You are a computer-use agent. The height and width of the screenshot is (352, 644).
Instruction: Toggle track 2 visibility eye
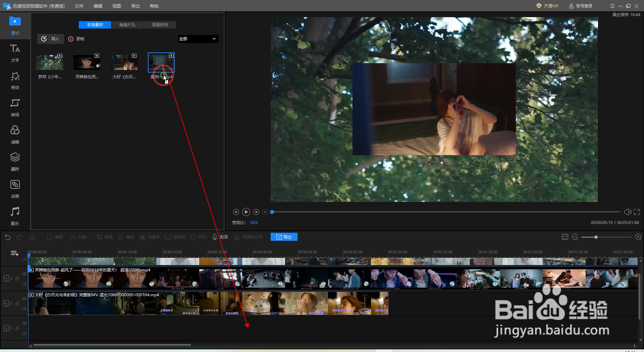(x=24, y=299)
